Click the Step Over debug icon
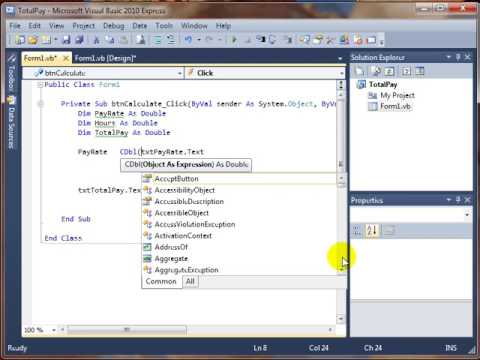 (272, 40)
